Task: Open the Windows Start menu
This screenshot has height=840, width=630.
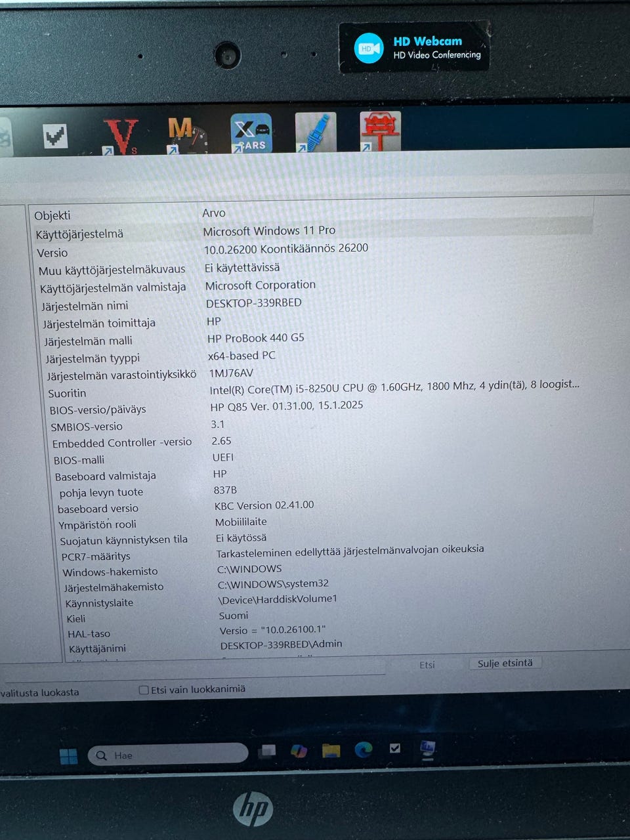Action: click(x=68, y=756)
